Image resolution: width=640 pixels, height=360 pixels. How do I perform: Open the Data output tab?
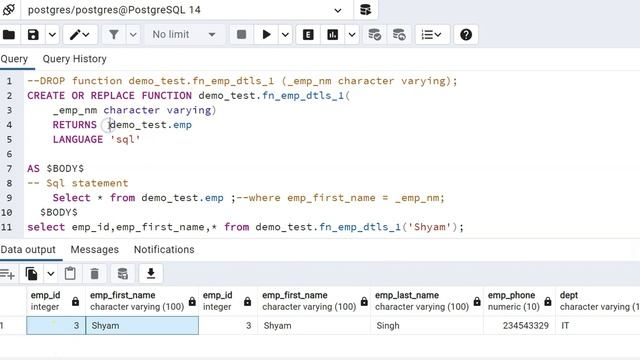coord(28,249)
